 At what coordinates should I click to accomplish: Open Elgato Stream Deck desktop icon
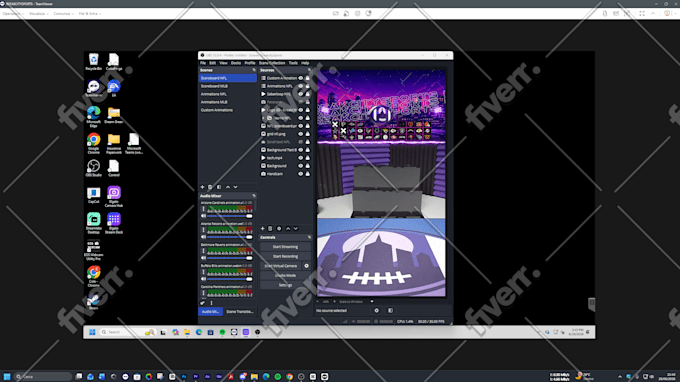pos(114,223)
